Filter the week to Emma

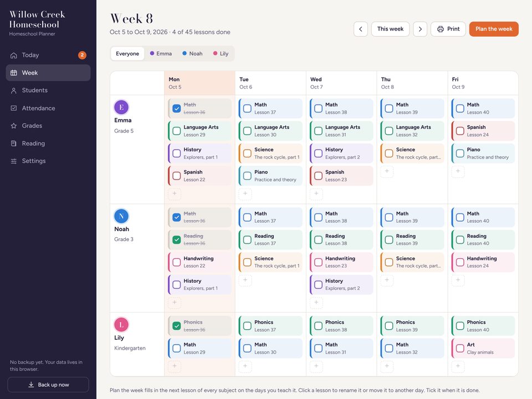pos(161,54)
